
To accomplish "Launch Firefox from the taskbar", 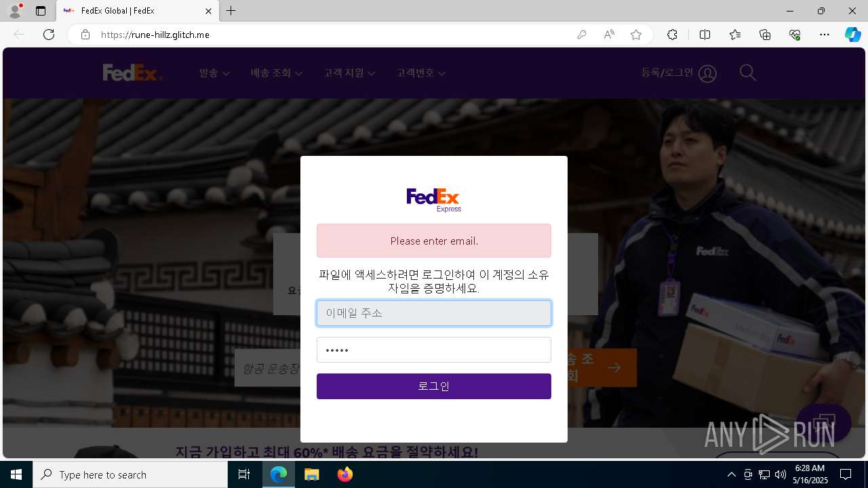I will point(344,474).
